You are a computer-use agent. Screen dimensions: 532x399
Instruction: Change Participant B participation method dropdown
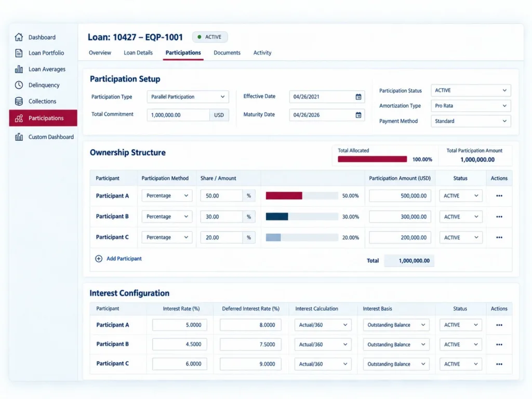[167, 217]
